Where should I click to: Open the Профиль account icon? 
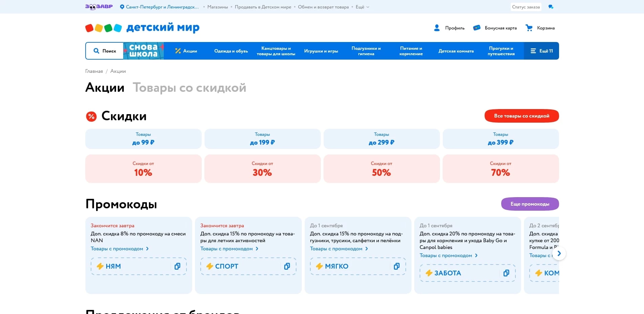pyautogui.click(x=437, y=27)
